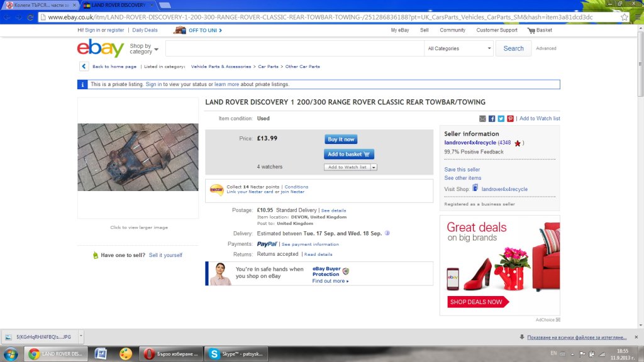This screenshot has height=362, width=644.
Task: Open downloaded JPG file options arrow
Action: pos(81,337)
